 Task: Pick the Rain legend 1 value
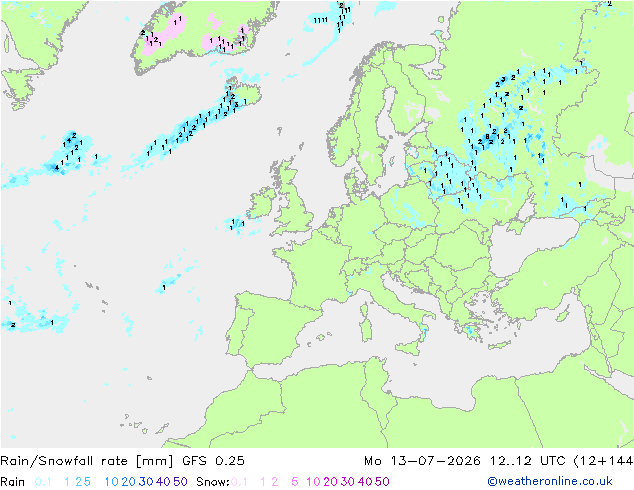67,482
